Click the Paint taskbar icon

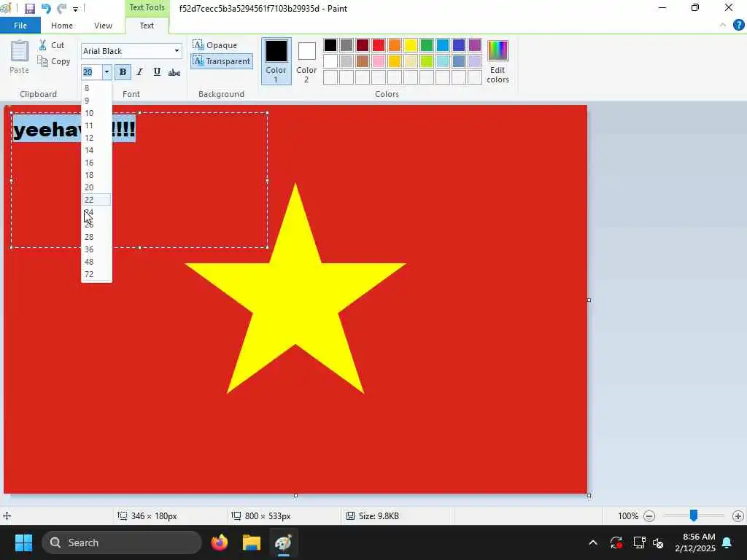[x=284, y=542]
